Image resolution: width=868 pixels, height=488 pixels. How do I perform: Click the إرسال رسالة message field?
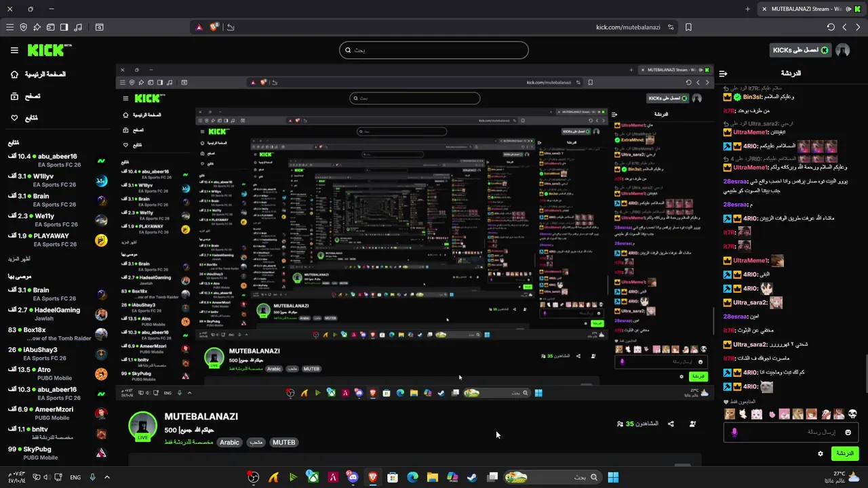coord(791,432)
